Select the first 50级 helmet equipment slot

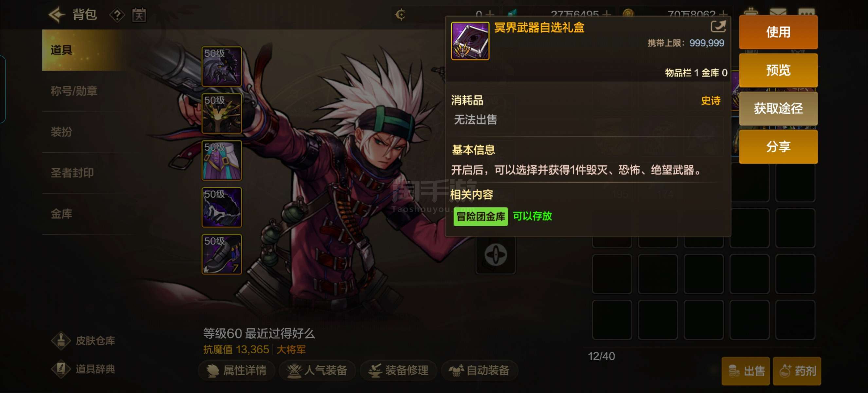[222, 66]
